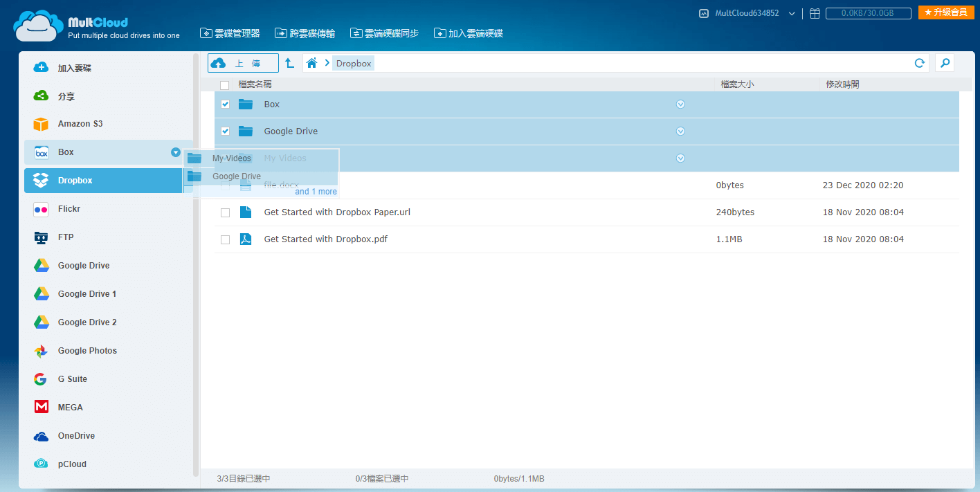Click the pCloud round icon
The height and width of the screenshot is (492, 980).
42,464
